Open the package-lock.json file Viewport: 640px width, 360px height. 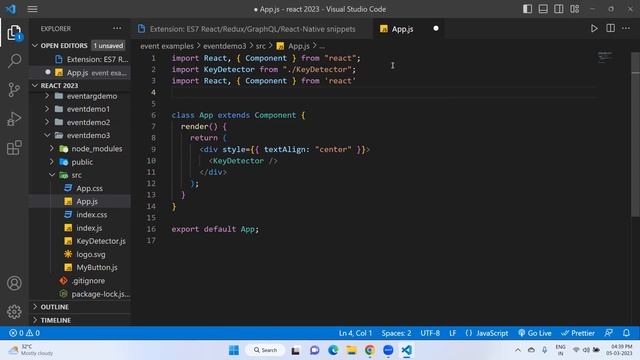click(x=80, y=294)
